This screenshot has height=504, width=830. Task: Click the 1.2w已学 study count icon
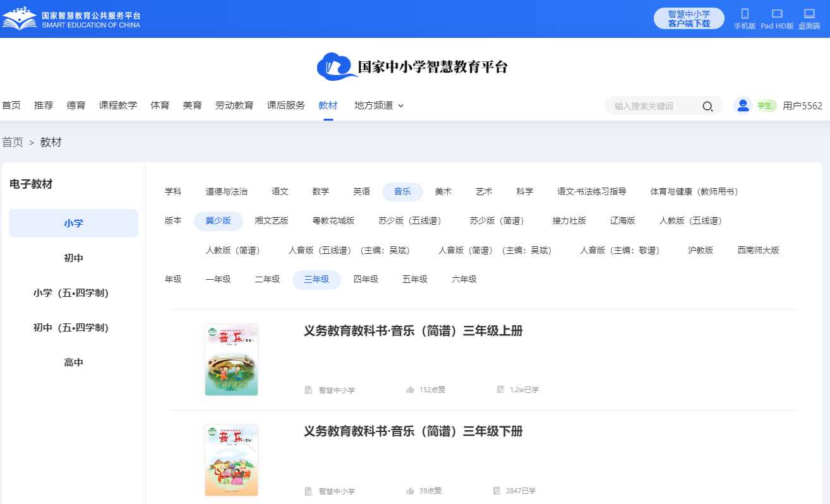click(500, 390)
